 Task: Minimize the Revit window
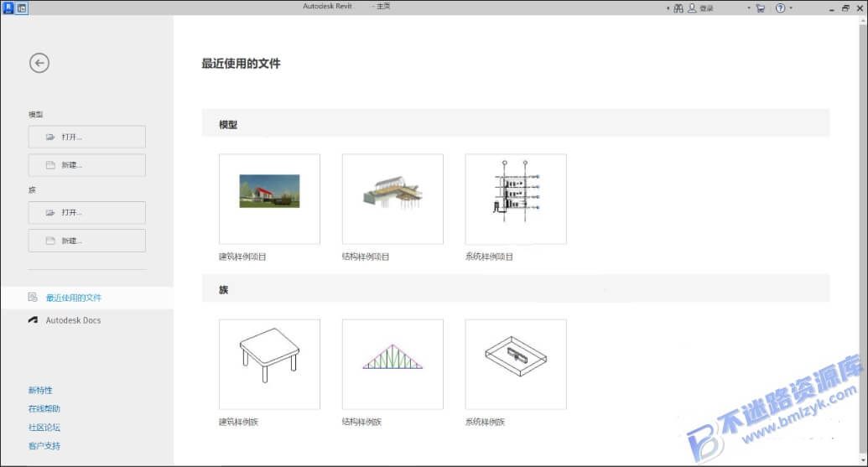(831, 8)
